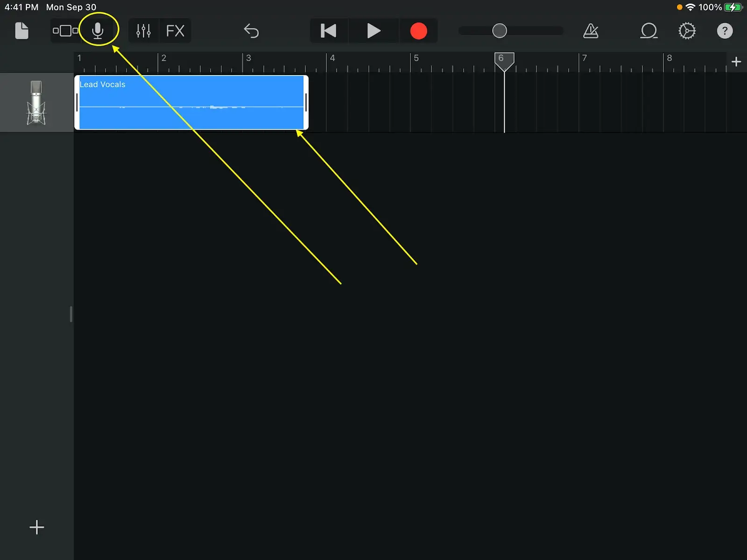
Task: Open the song settings gear
Action: pos(687,31)
